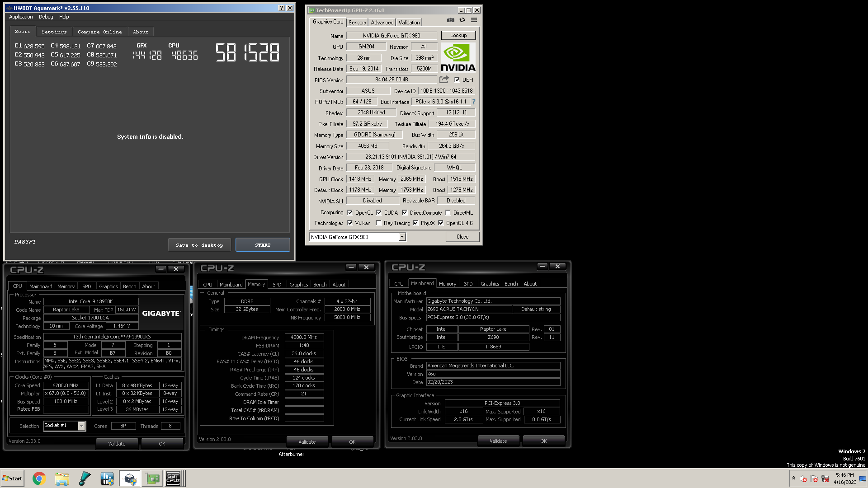Viewport: 868px width, 488px height.
Task: Click OK in the memory CPU-Z window
Action: 352,442
